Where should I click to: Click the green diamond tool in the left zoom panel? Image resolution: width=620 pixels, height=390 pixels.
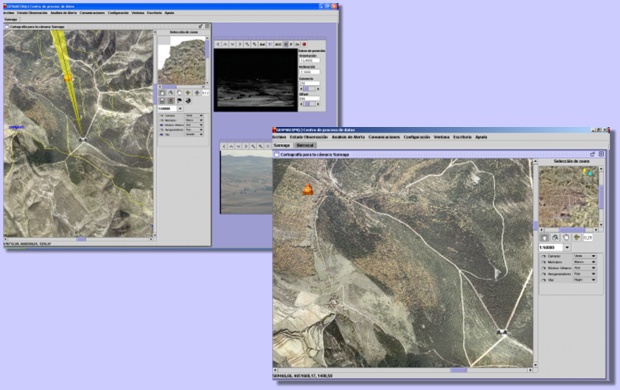tap(188, 93)
